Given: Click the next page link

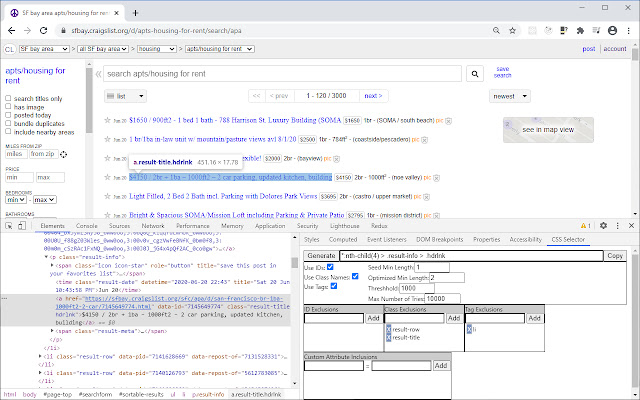Looking at the screenshot, I should tap(373, 96).
